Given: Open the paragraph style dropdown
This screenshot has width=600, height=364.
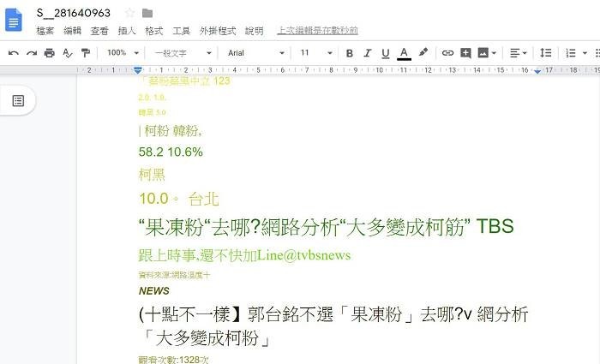Looking at the screenshot, I should pos(183,53).
